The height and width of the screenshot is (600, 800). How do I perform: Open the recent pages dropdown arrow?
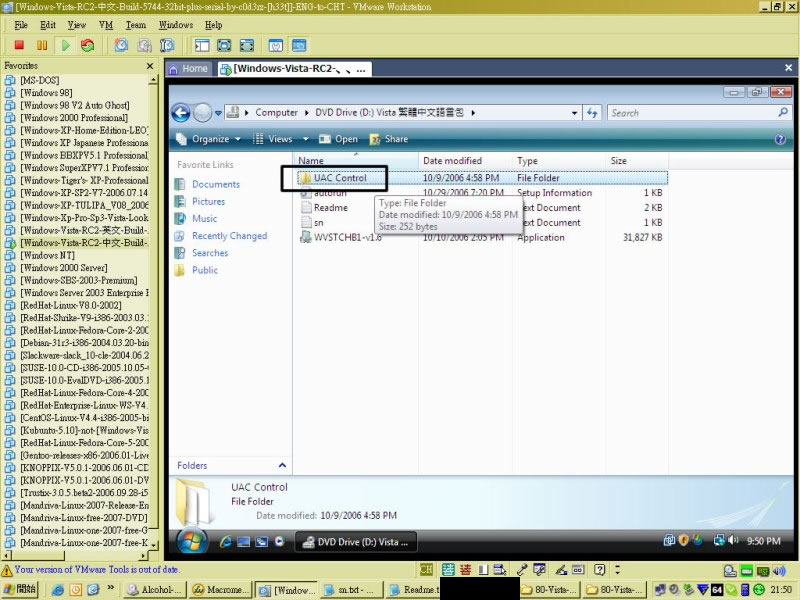(x=218, y=113)
